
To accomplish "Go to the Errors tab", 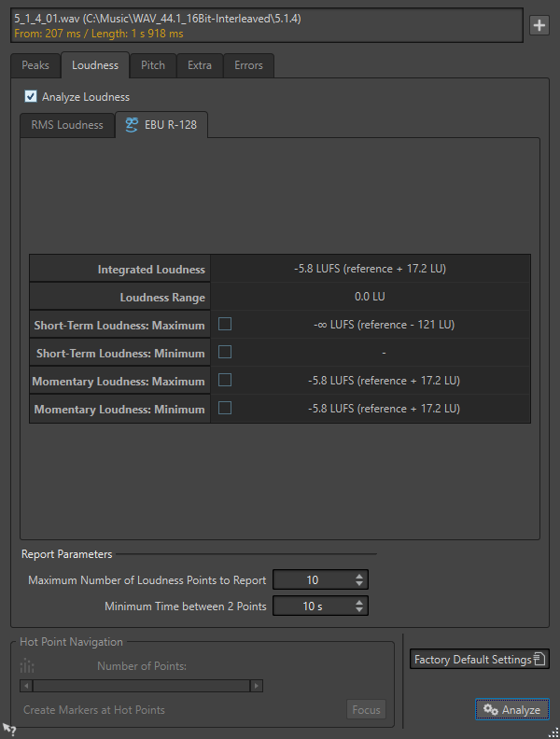I will (248, 65).
